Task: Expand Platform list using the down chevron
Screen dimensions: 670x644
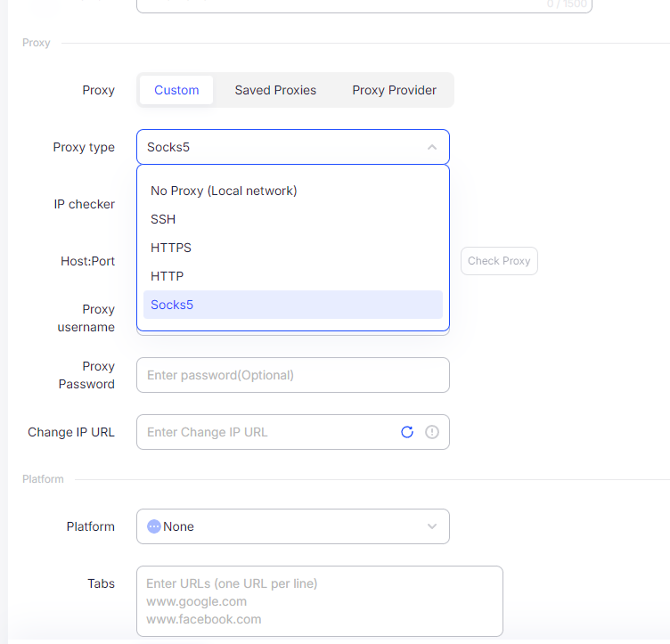Action: tap(432, 526)
